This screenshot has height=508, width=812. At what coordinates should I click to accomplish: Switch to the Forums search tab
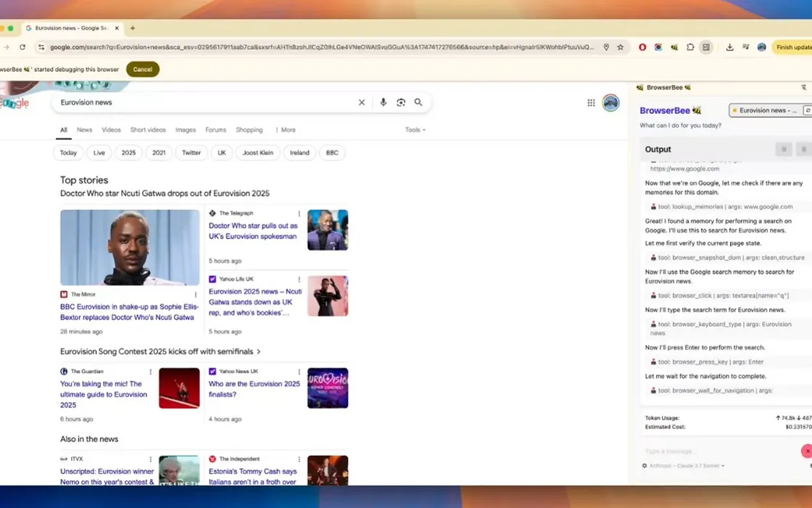[215, 130]
